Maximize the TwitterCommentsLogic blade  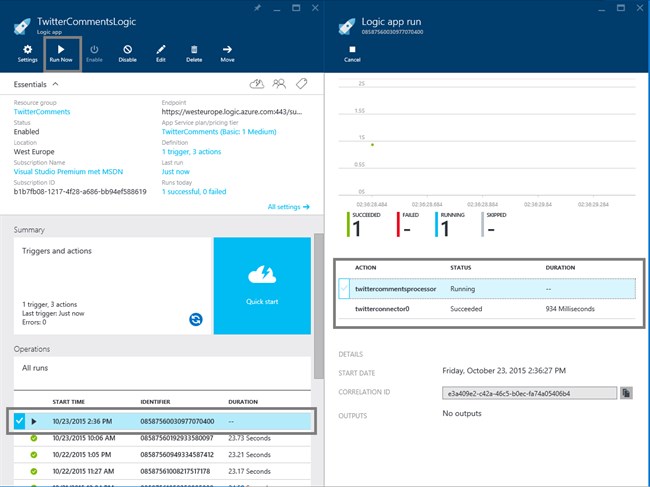(296, 8)
